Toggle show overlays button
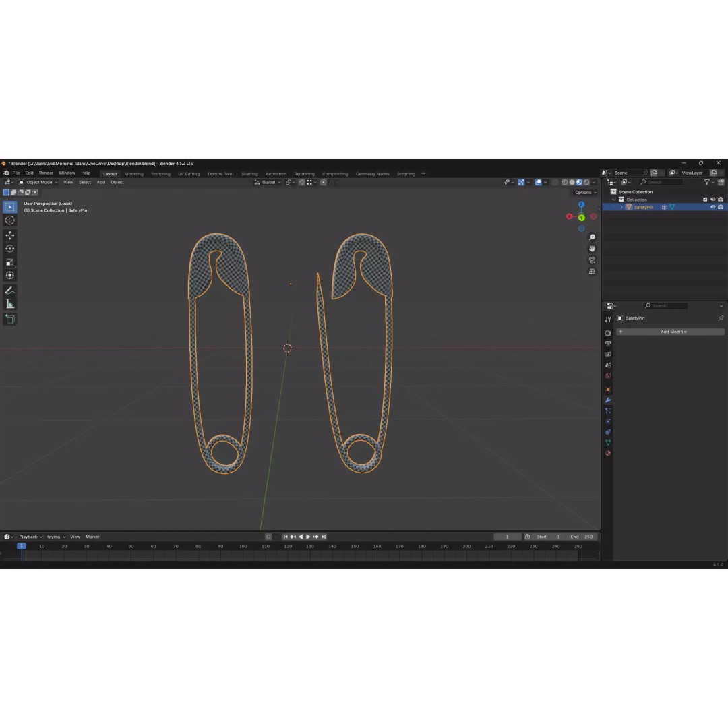728x728 pixels. click(x=538, y=183)
